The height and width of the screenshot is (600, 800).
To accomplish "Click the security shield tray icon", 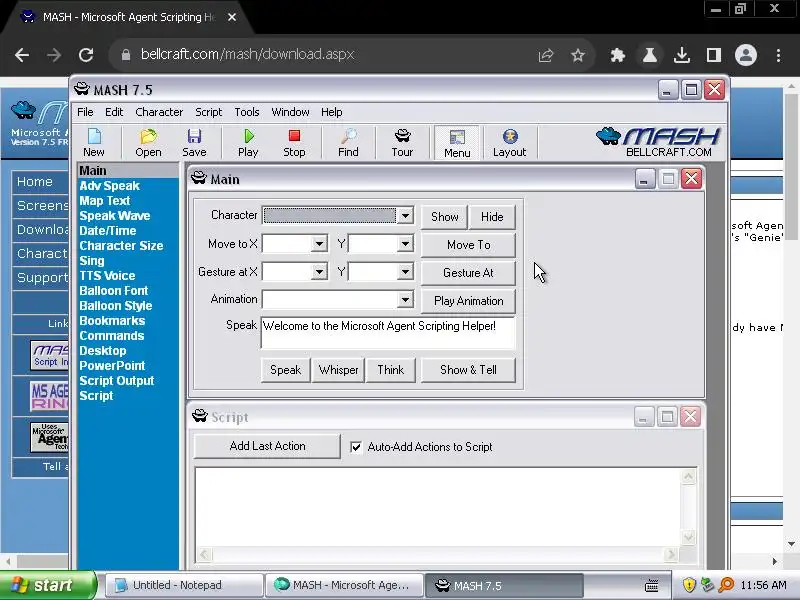I will (689, 585).
